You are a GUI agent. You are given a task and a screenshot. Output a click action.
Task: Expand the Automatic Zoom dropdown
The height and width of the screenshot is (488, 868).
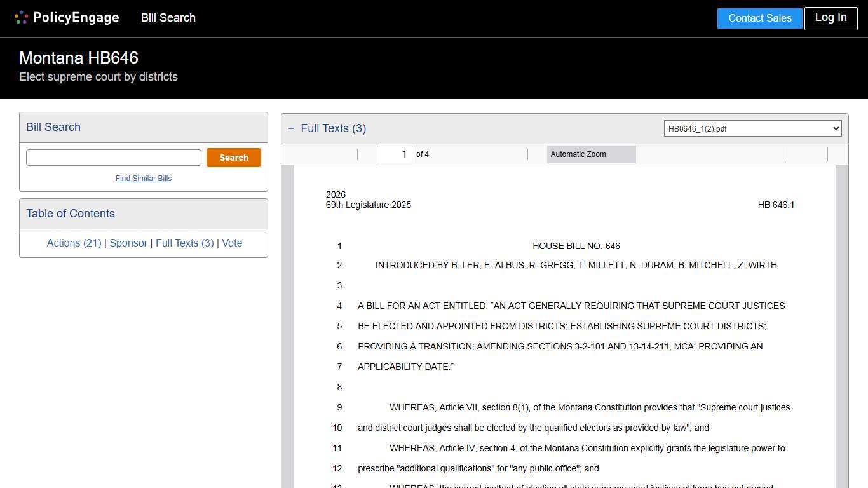point(591,154)
